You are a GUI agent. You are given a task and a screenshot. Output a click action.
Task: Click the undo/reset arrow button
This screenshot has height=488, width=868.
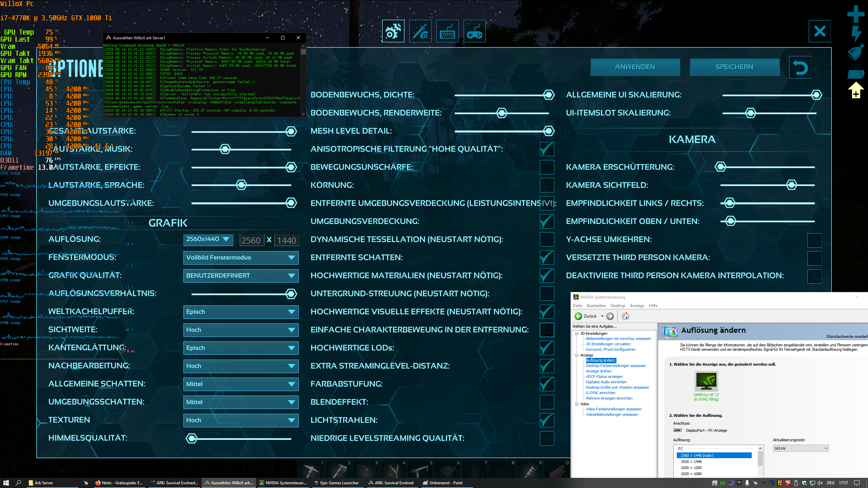(x=800, y=67)
